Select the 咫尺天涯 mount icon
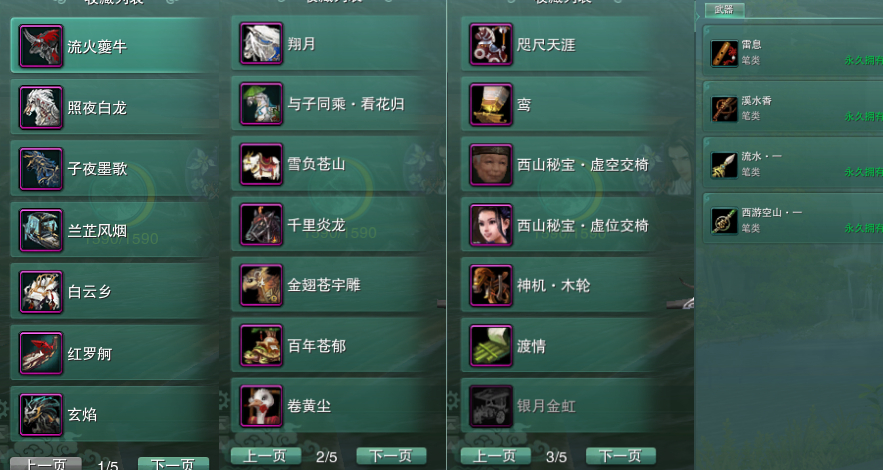This screenshot has width=883, height=470. (x=491, y=44)
